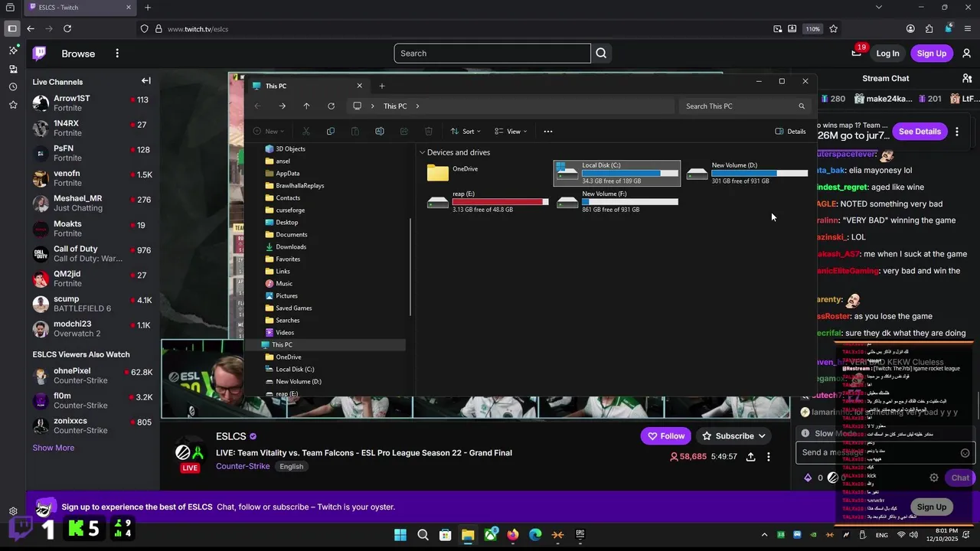Click the Cut icon in the Explorer toolbar
The width and height of the screenshot is (980, 551).
[306, 132]
